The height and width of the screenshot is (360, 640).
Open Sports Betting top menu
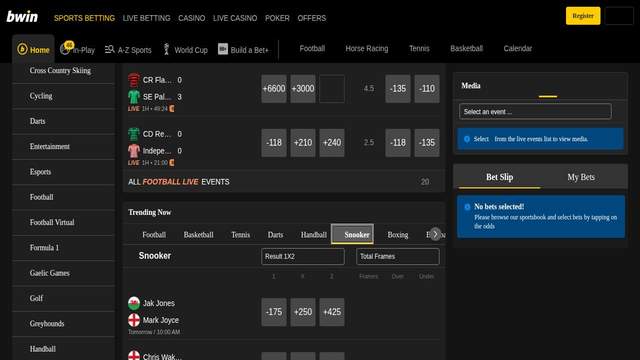(84, 18)
